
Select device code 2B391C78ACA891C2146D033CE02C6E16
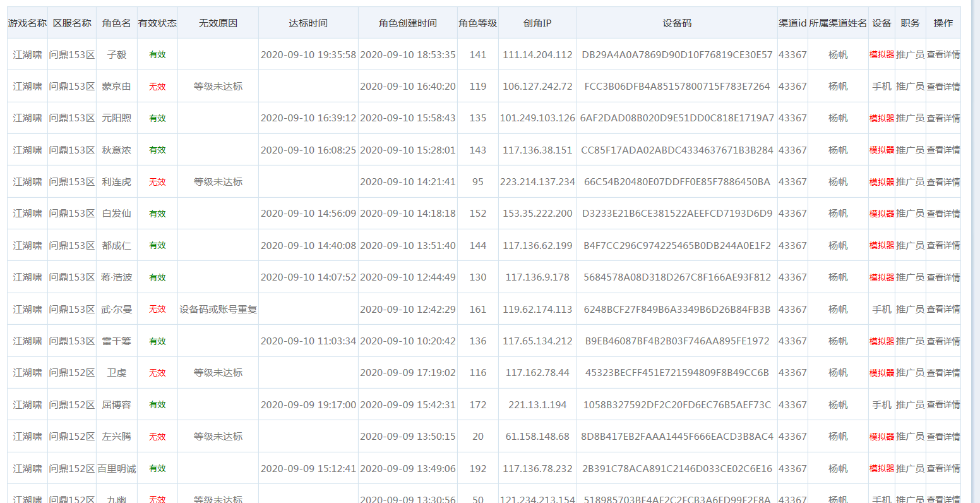coord(677,469)
